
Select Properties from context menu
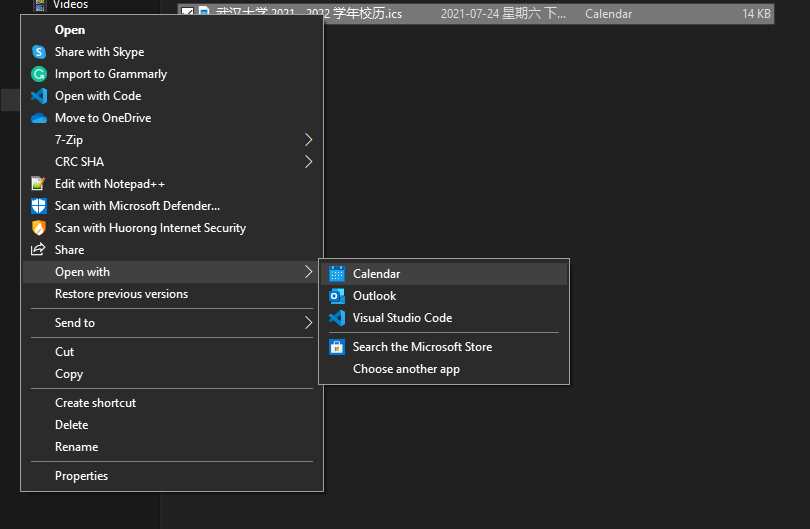pyautogui.click(x=81, y=476)
